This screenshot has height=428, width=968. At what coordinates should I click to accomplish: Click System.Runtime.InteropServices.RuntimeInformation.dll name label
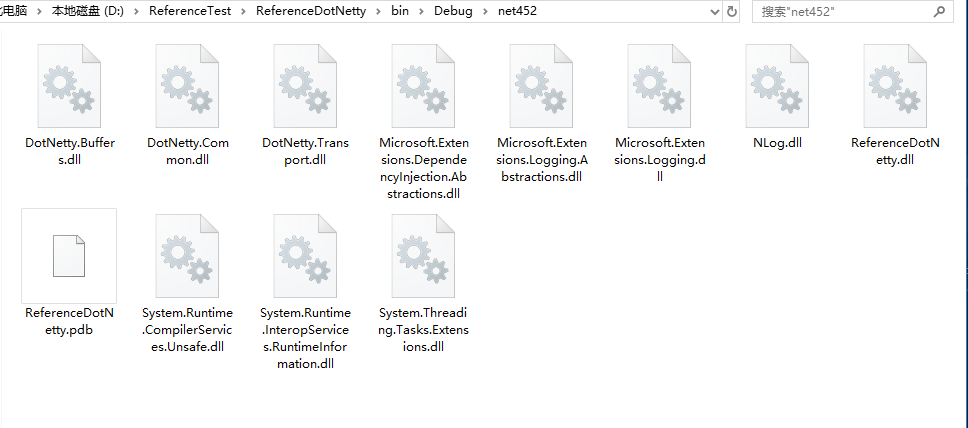point(305,338)
